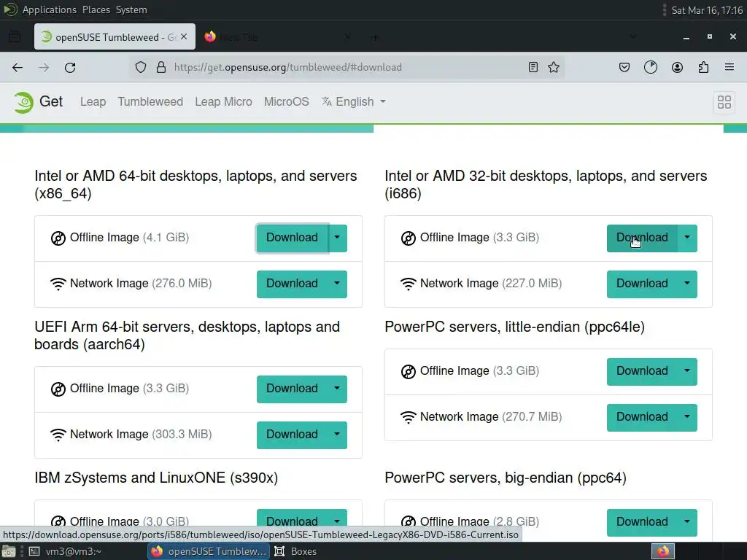Switch to vm3@vm3 terminal in taskbar
This screenshot has height=560, width=747.
tap(65, 551)
